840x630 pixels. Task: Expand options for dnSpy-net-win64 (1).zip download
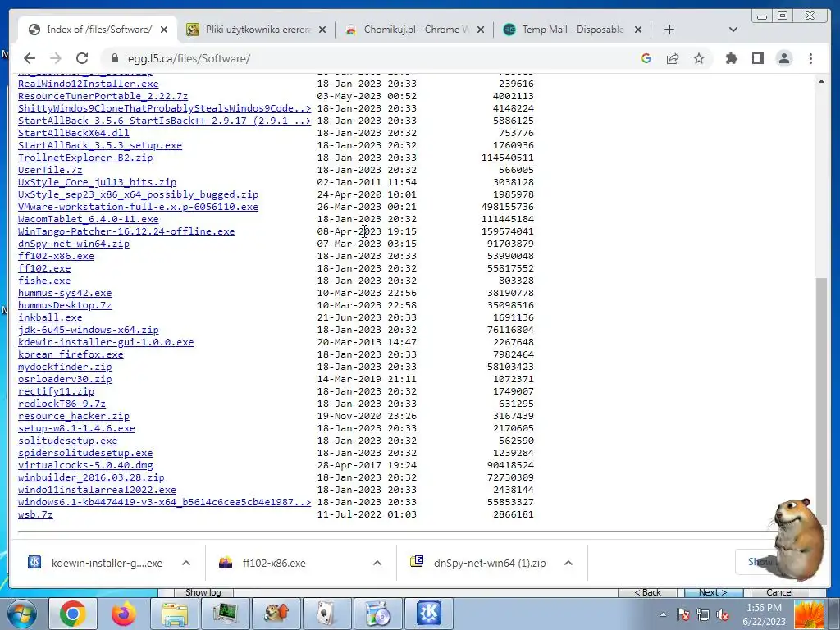click(x=568, y=563)
